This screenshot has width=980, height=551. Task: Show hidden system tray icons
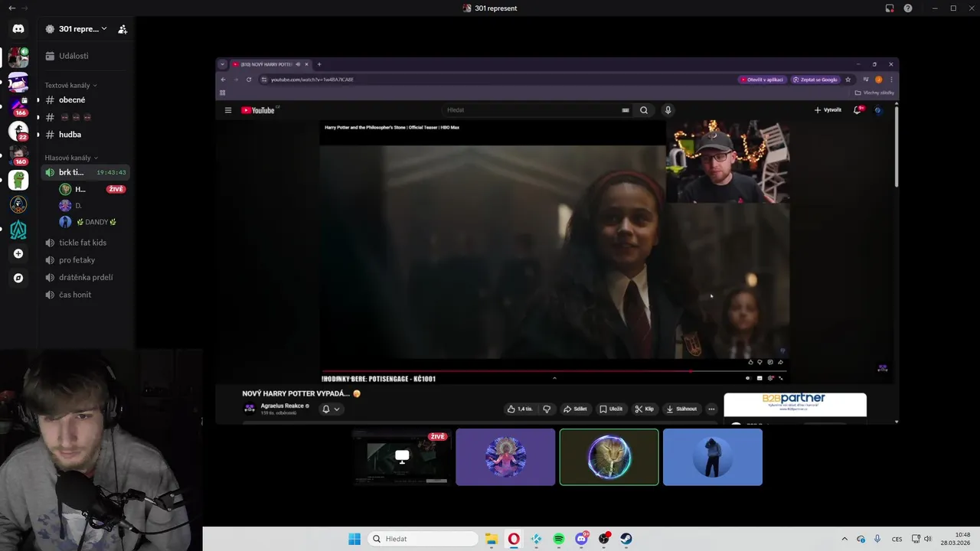[x=844, y=539]
